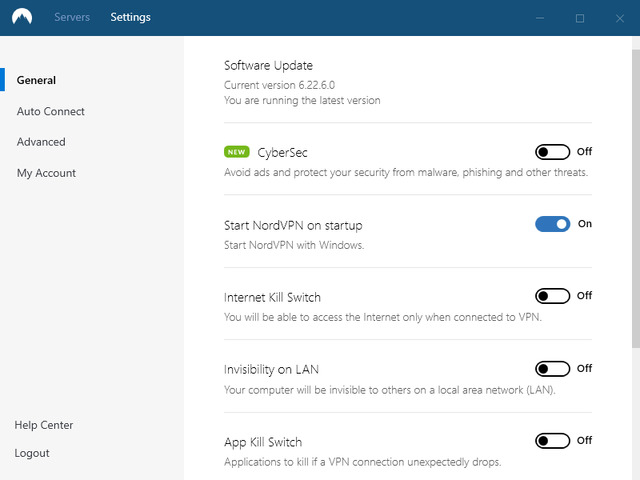Open the My Account section

tap(46, 173)
